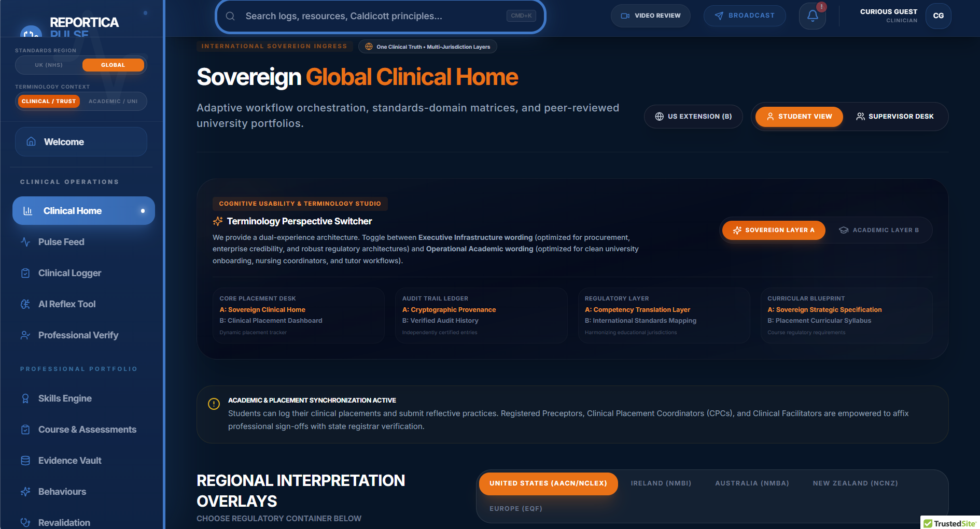Click the International Sovereign Ingress label
The height and width of the screenshot is (529, 980).
point(274,46)
